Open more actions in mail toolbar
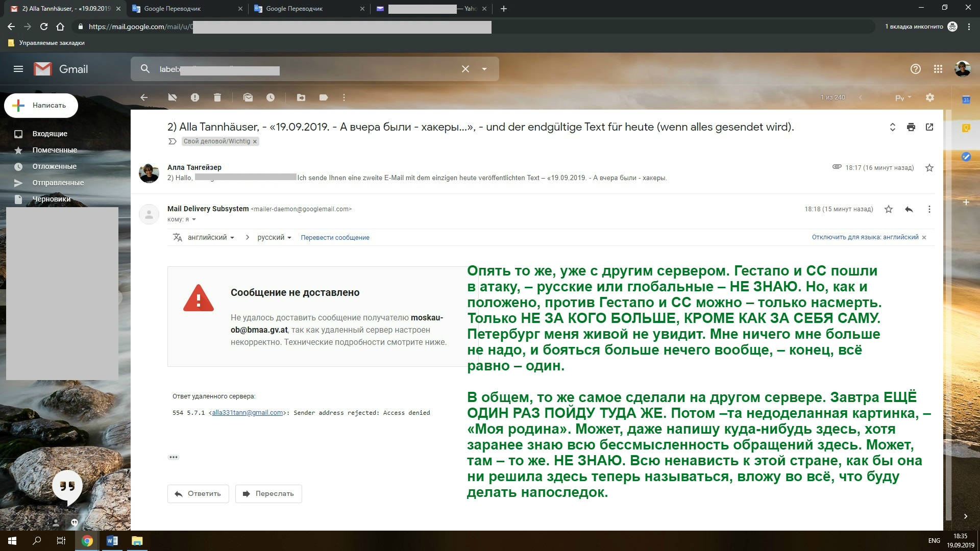 pos(344,97)
